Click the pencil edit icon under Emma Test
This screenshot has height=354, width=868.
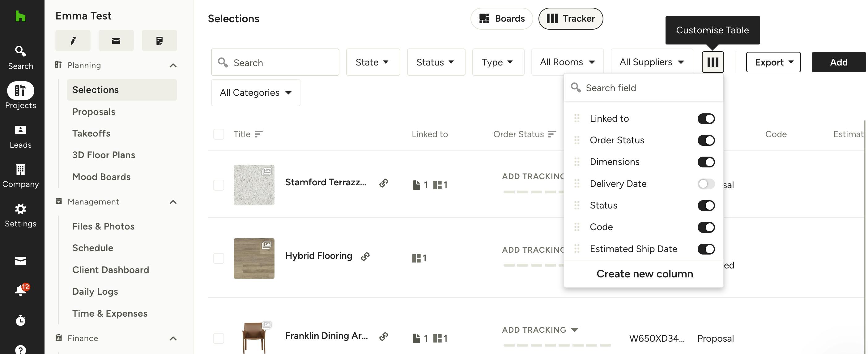tap(73, 40)
